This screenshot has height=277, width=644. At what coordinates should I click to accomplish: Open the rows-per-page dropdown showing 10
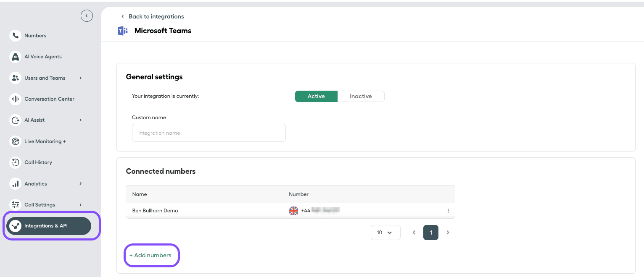385,233
